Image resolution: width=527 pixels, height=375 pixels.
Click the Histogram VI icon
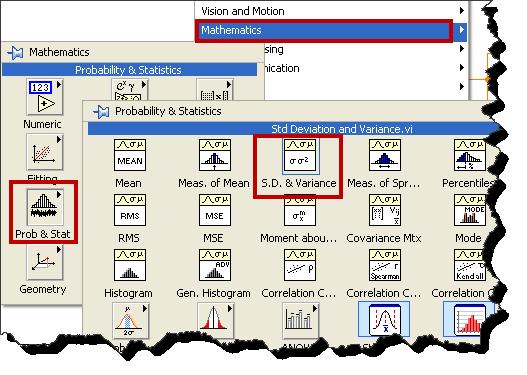[x=130, y=265]
